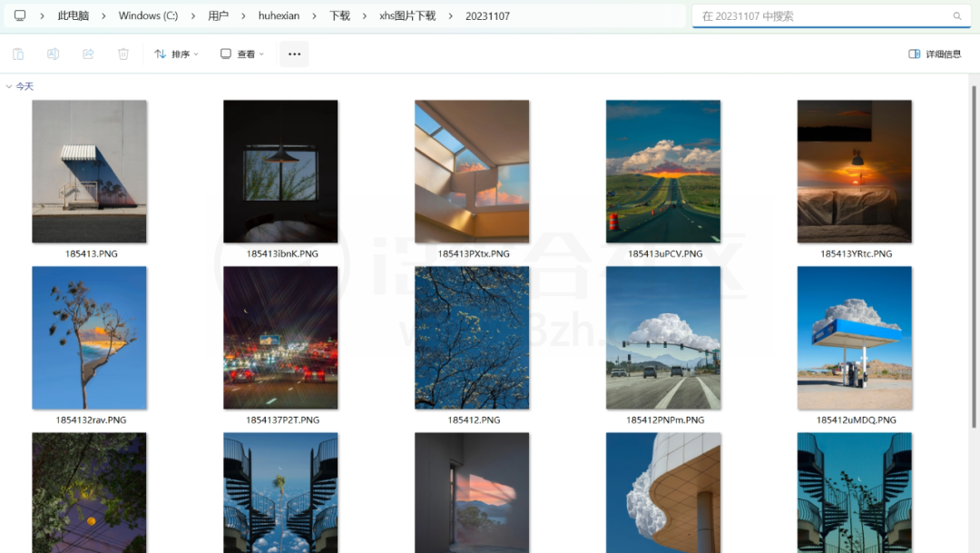The height and width of the screenshot is (553, 980).
Task: Select the 185413YRtc.PNG bedroom thumbnail
Action: [x=855, y=172]
